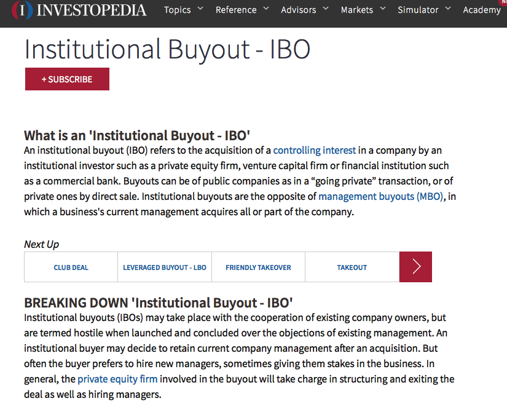Screen dimensions: 507x420
Task: Go to LEVERAGED BUYOUT - LBO term
Action: coord(165,267)
